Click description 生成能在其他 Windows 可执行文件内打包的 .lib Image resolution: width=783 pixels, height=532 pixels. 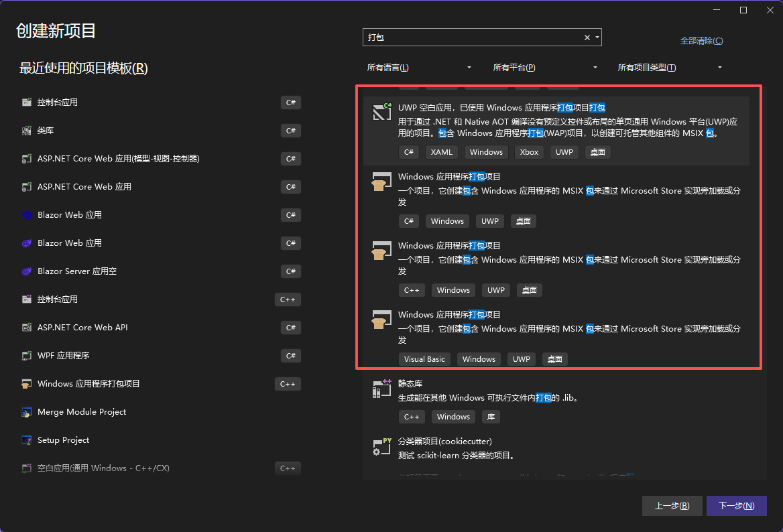coord(488,398)
